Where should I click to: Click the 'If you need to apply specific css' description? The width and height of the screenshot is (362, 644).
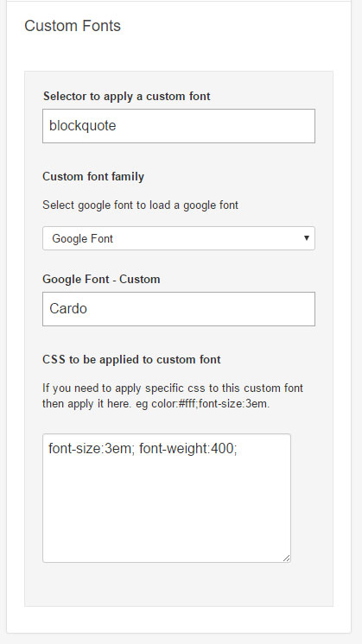click(173, 395)
